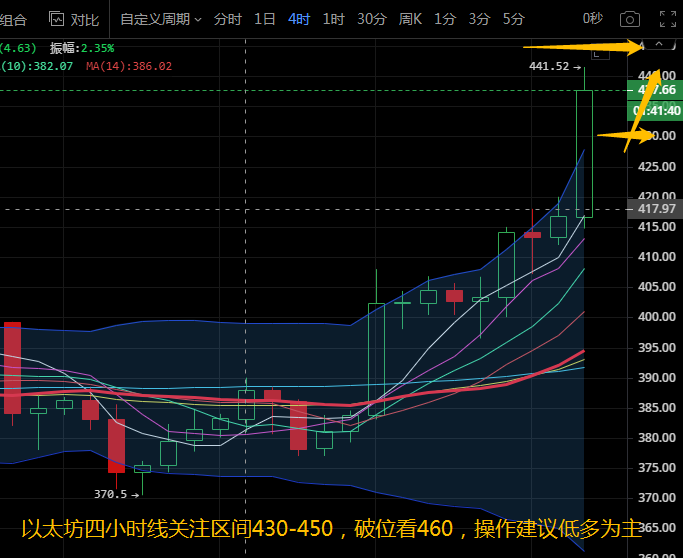
Task: Click the 417.97 crosshair price label
Action: coord(657,209)
